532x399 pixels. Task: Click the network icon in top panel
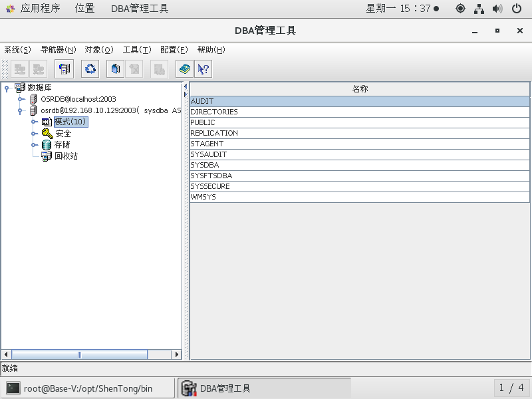click(x=479, y=9)
